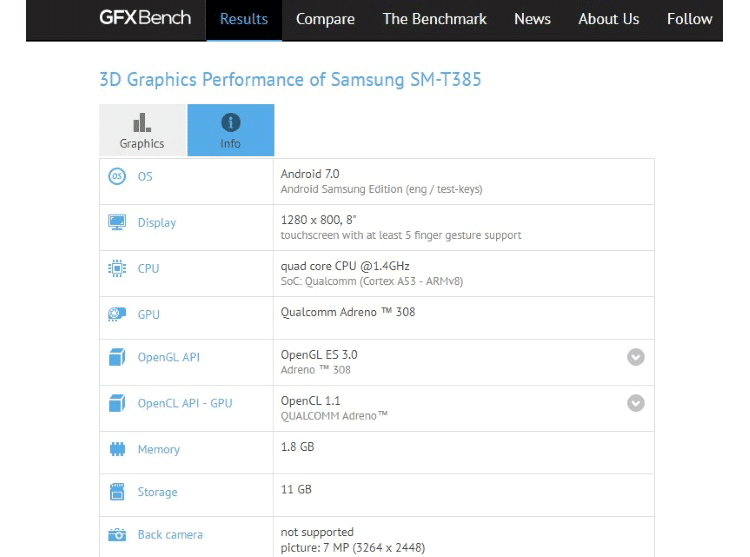This screenshot has width=750, height=557.
Task: Expand the OpenCL 1.1 details
Action: [636, 403]
